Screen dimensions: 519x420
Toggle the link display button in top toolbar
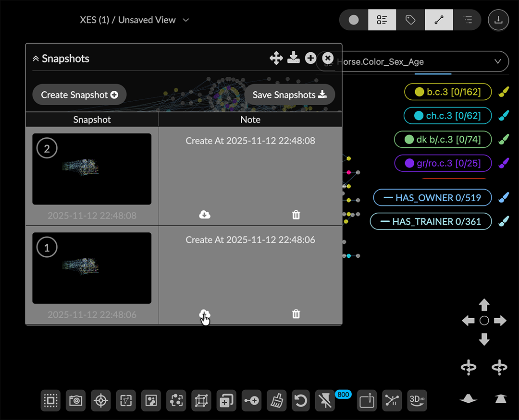(x=438, y=20)
